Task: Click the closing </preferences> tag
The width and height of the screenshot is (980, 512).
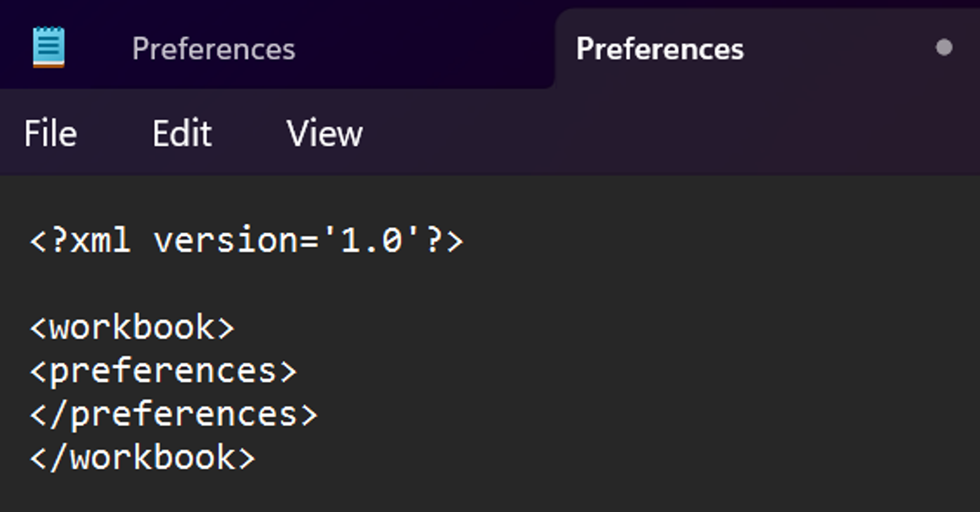Action: [173, 415]
